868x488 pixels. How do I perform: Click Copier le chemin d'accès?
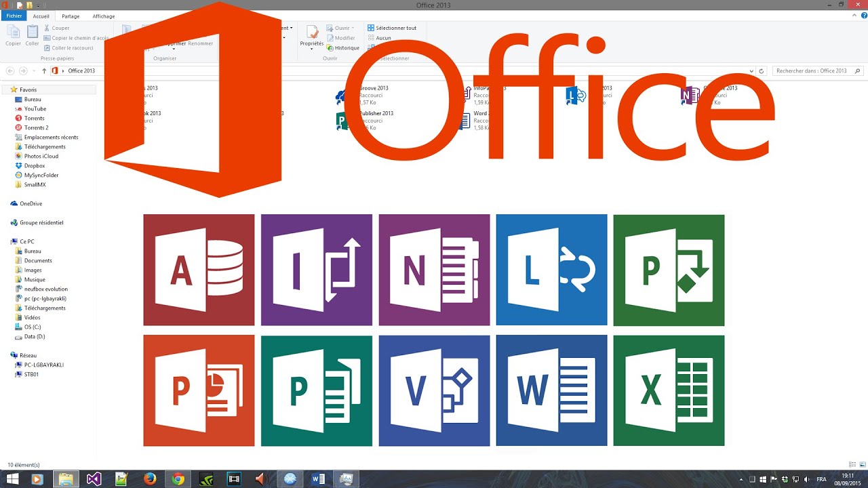coord(76,38)
